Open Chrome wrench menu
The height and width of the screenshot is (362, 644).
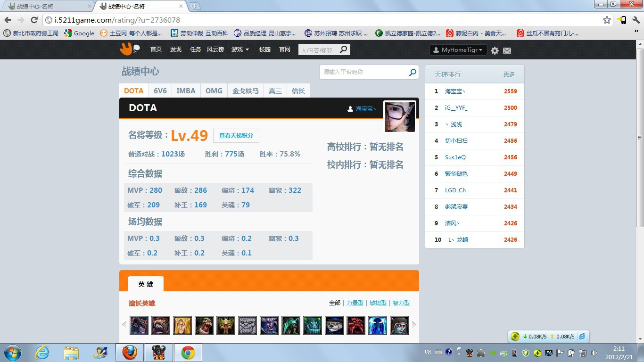636,20
